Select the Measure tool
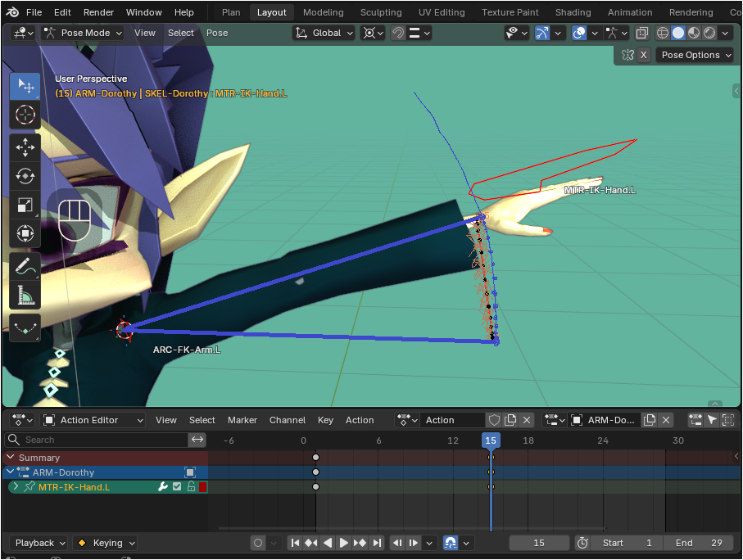Image resolution: width=743 pixels, height=560 pixels. (25, 295)
